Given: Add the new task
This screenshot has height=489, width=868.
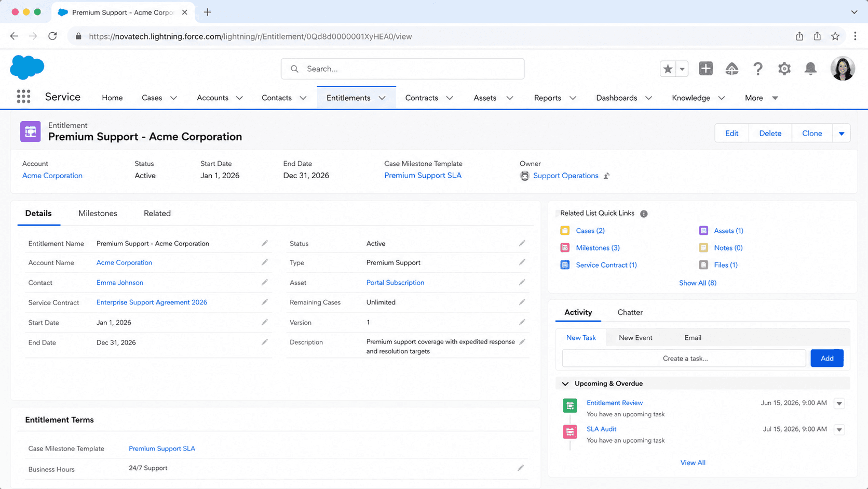Looking at the screenshot, I should (827, 358).
